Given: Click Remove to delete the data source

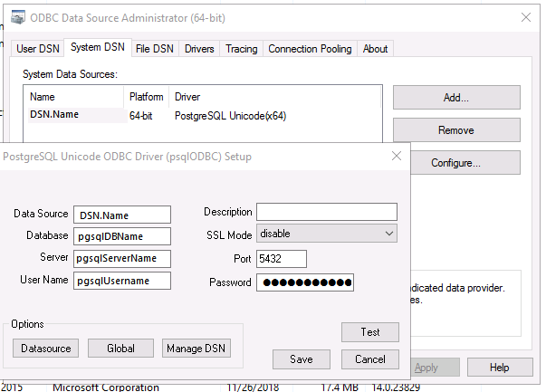Looking at the screenshot, I should 455,130.
